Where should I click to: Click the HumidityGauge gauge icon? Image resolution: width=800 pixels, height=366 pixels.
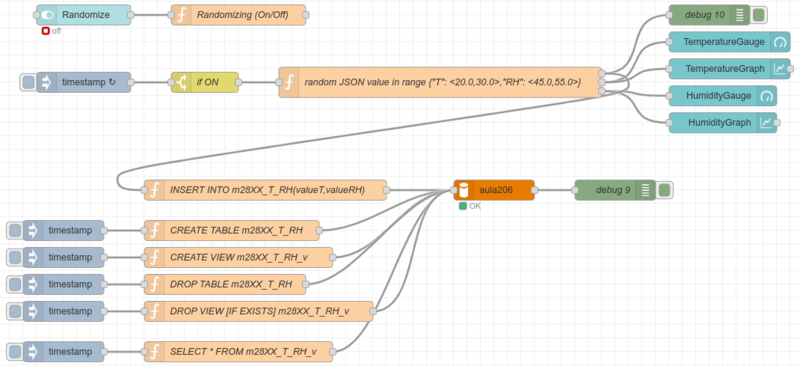(x=767, y=96)
